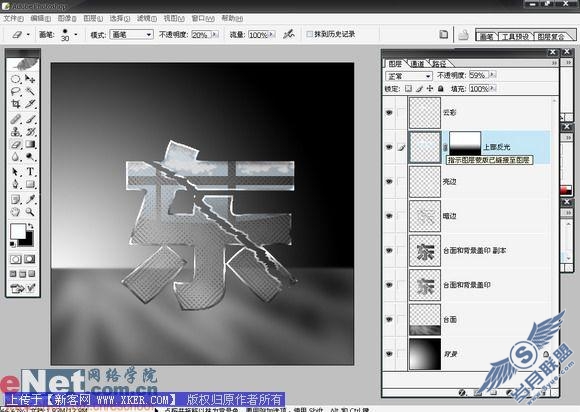Select the Eyedropper tool
Screen dimensions: 580x412
30,200
